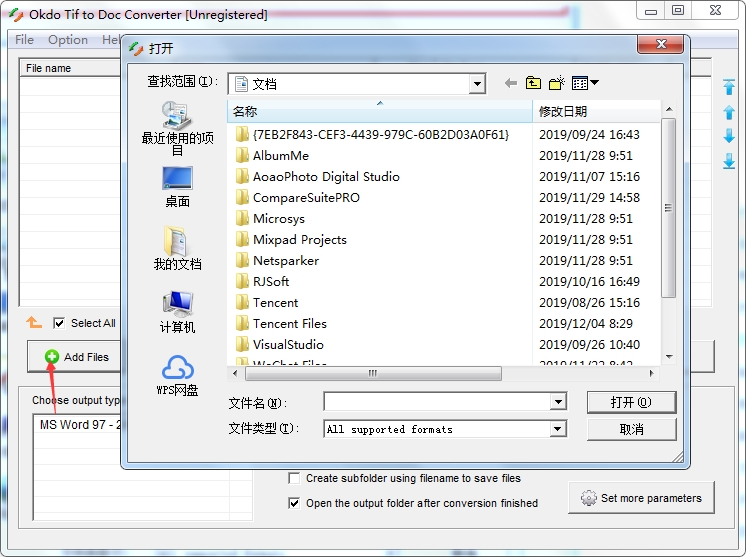This screenshot has height=557, width=746.
Task: Click the File name column header
Action: point(70,68)
